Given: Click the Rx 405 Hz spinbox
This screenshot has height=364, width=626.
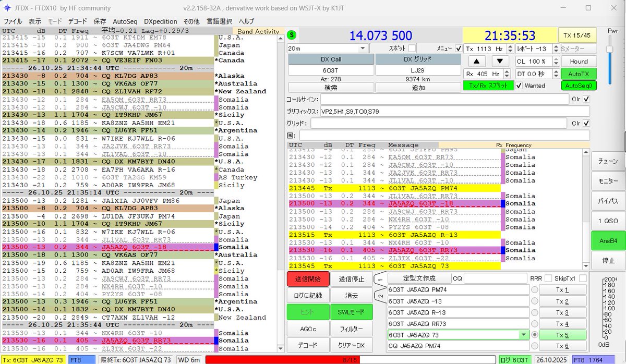Looking at the screenshot, I should pos(487,74).
